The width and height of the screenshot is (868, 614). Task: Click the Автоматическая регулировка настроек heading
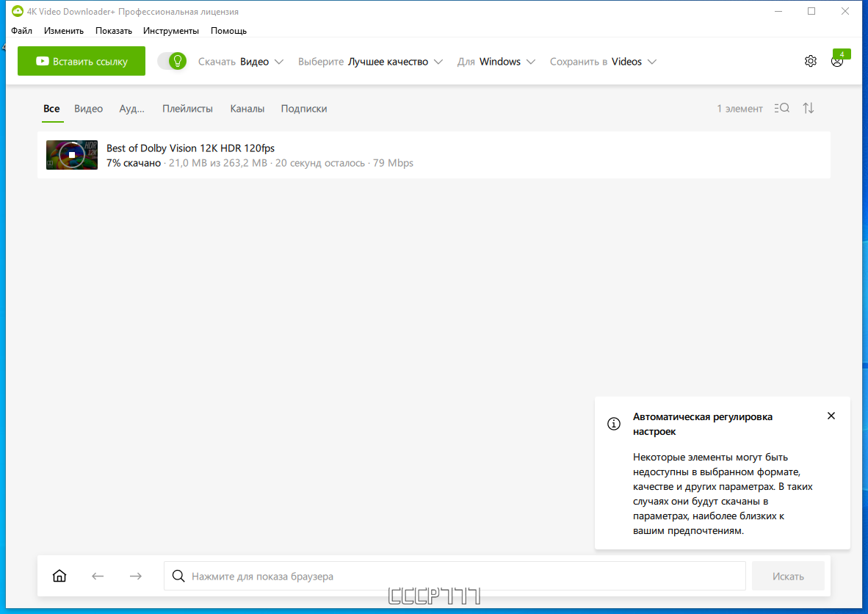tap(703, 424)
